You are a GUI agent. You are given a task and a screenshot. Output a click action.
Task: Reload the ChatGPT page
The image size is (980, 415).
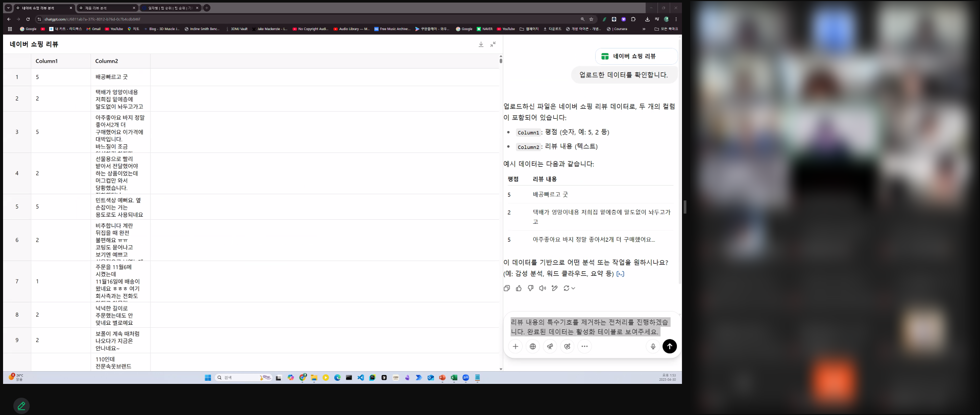pos(28,19)
